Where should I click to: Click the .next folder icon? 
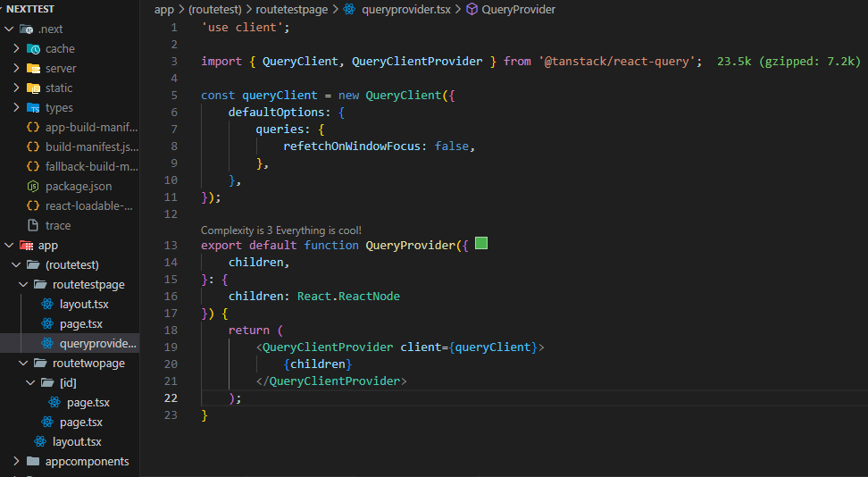[x=26, y=29]
